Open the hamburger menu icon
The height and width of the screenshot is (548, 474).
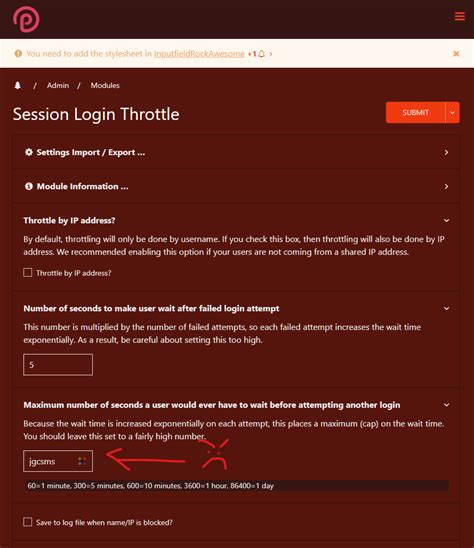[460, 16]
